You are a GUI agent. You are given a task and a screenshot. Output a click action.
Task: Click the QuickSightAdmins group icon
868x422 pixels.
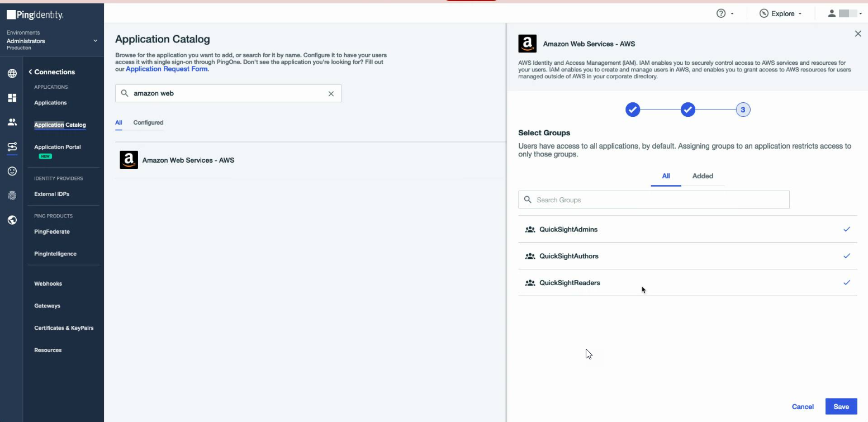coord(530,230)
